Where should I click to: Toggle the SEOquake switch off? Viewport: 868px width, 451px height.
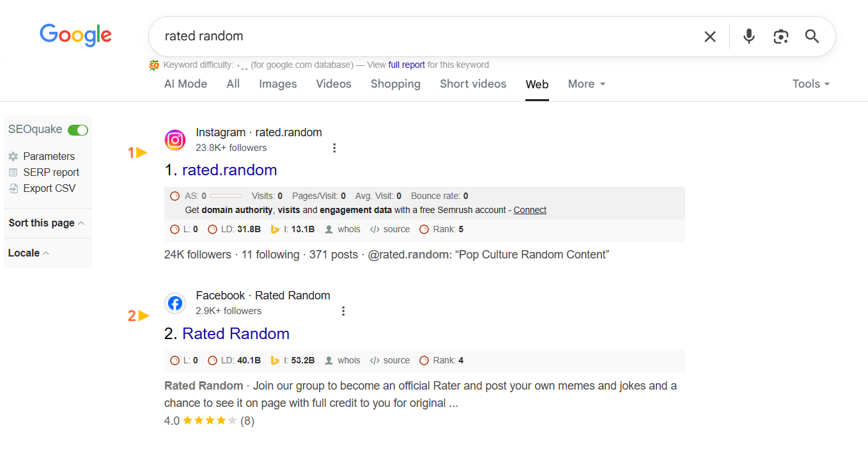tap(78, 130)
